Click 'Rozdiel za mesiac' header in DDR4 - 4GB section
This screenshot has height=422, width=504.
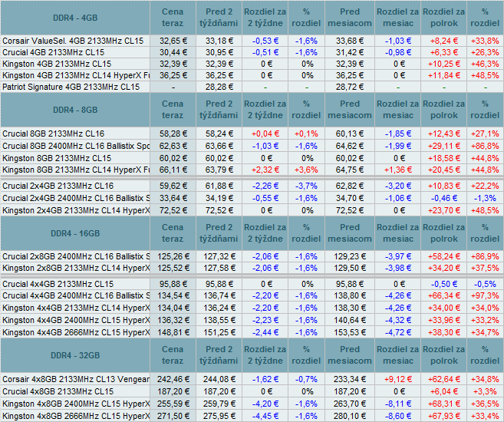point(397,18)
